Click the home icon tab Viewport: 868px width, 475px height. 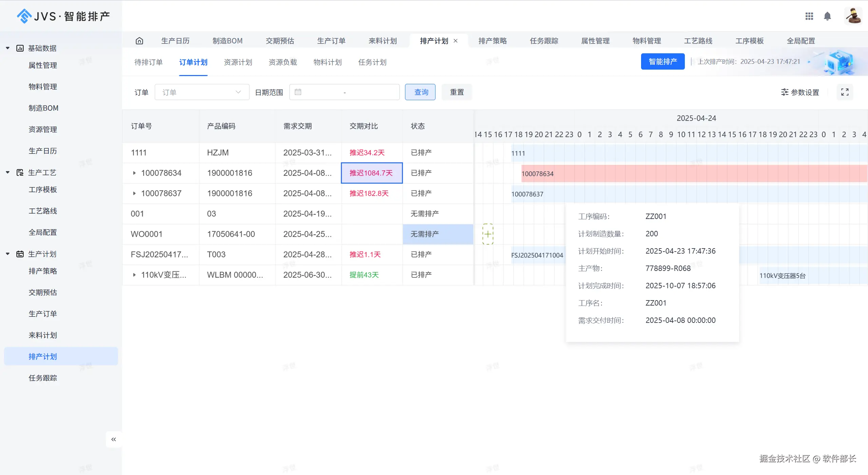click(x=139, y=41)
